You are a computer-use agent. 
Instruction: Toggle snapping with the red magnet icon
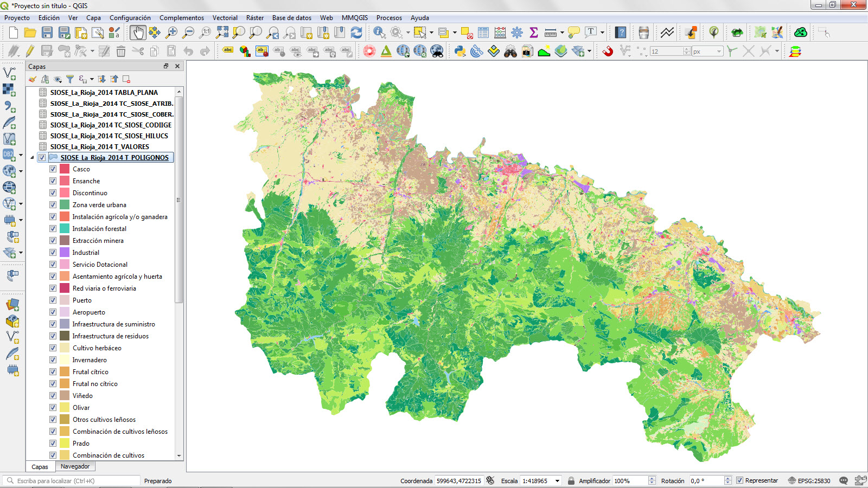[608, 52]
